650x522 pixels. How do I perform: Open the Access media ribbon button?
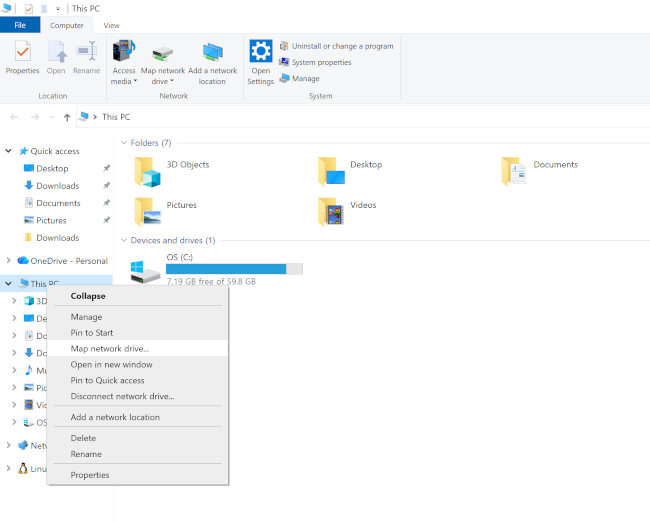point(124,62)
